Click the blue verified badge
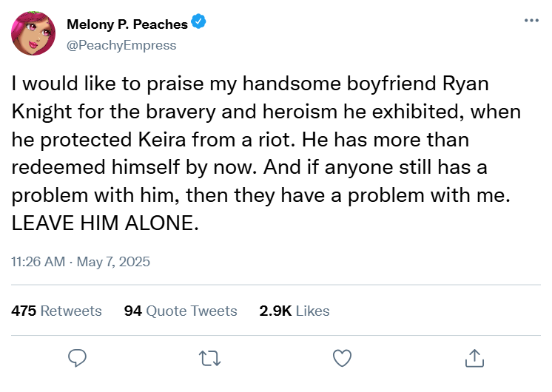The height and width of the screenshot is (392, 552). (198, 24)
